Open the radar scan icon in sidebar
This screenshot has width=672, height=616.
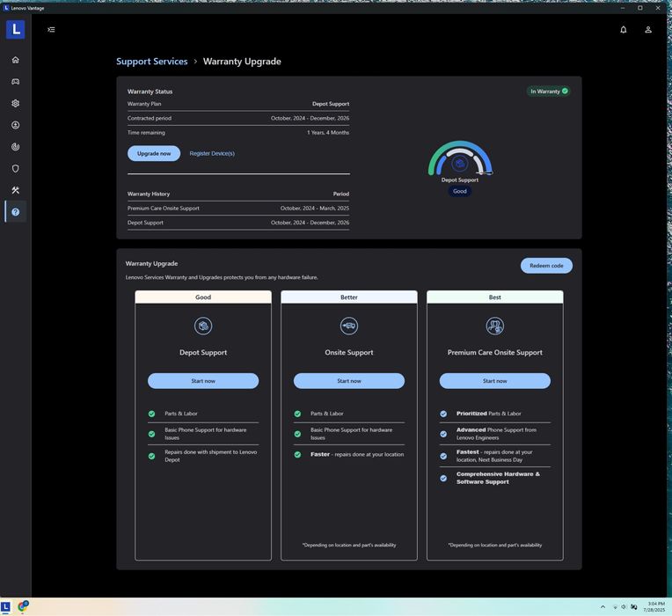(16, 147)
